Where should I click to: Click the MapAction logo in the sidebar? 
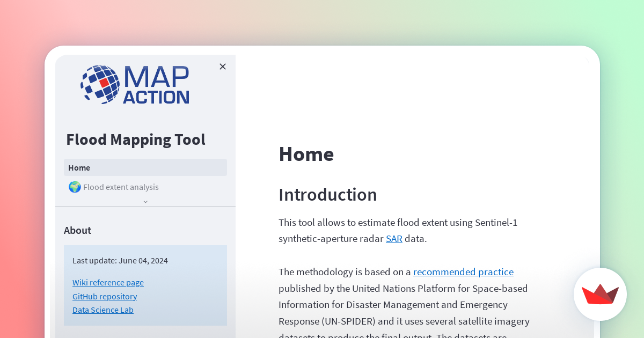(134, 84)
